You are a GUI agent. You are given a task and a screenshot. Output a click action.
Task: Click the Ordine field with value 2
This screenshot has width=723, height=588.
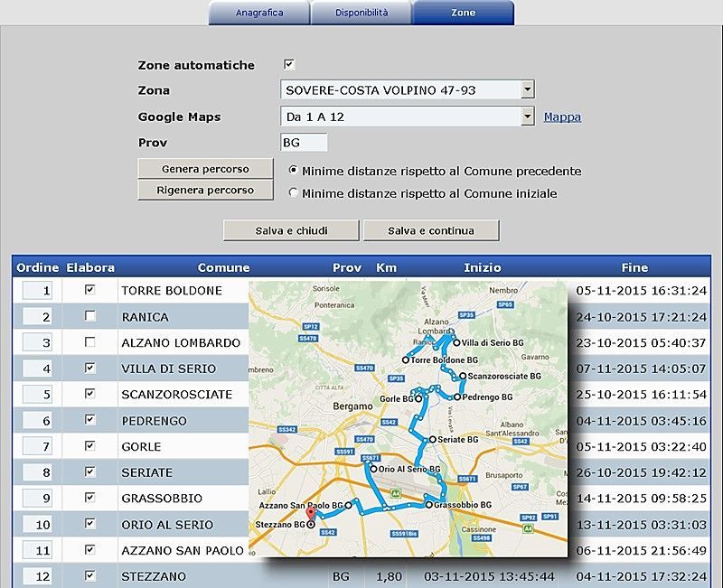point(37,316)
